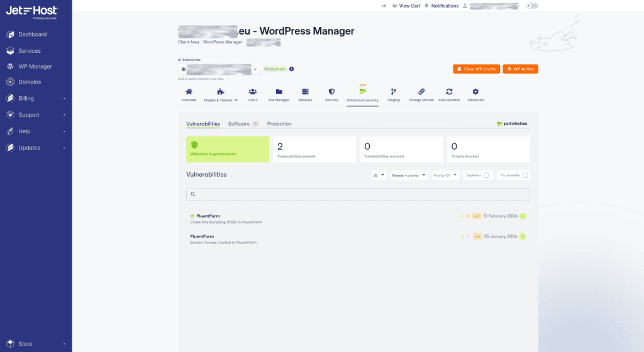This screenshot has width=644, height=352.
Task: Open the File Manager icon
Action: tap(279, 92)
